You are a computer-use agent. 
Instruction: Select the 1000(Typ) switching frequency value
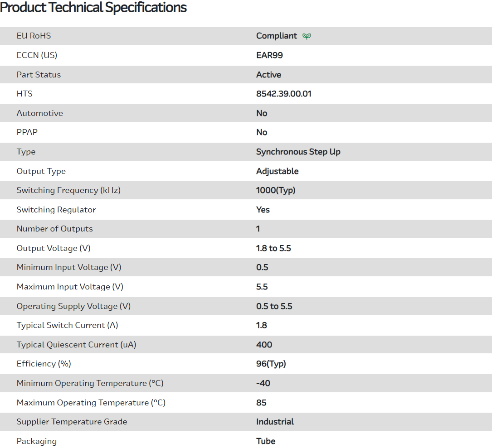click(x=276, y=190)
